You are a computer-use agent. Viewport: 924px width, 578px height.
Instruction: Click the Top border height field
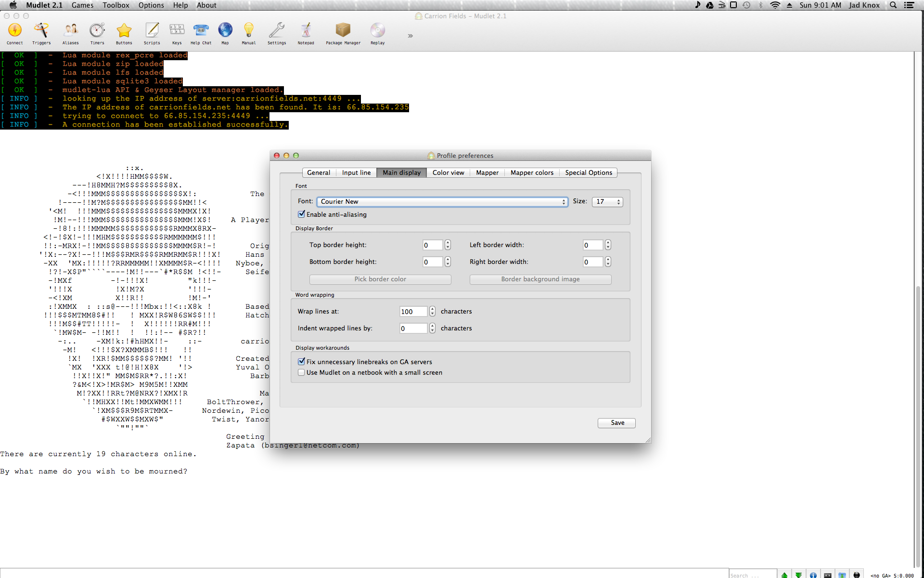[x=433, y=245]
